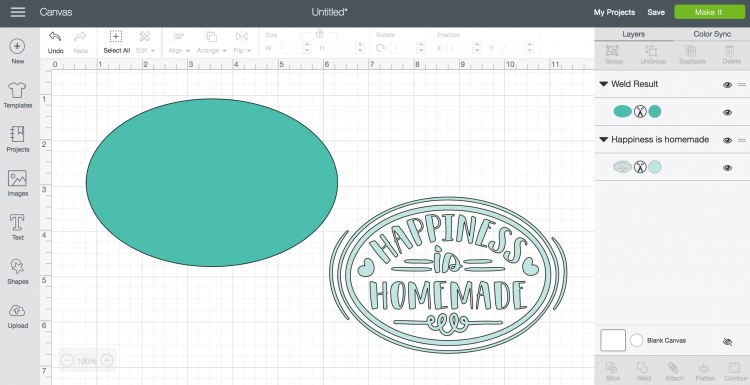Open the Images panel icon
Viewport: 750px width, 385px height.
click(18, 178)
